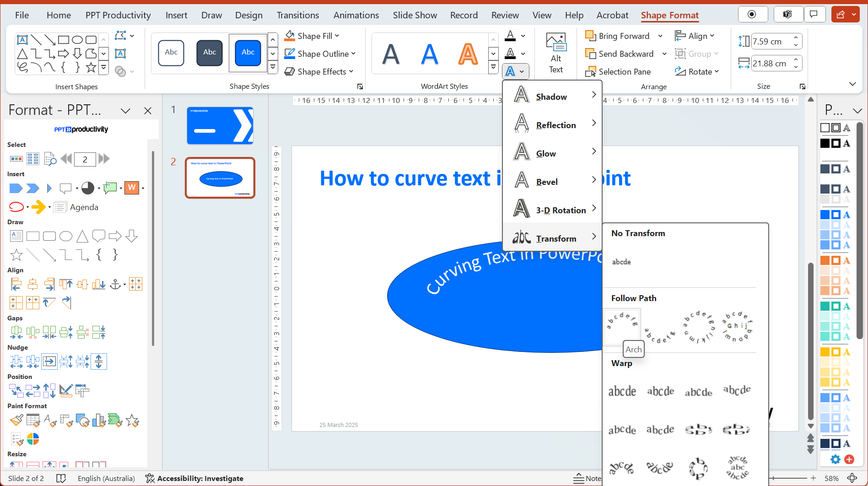
Task: Select the triangle draw shape
Action: coord(82,236)
